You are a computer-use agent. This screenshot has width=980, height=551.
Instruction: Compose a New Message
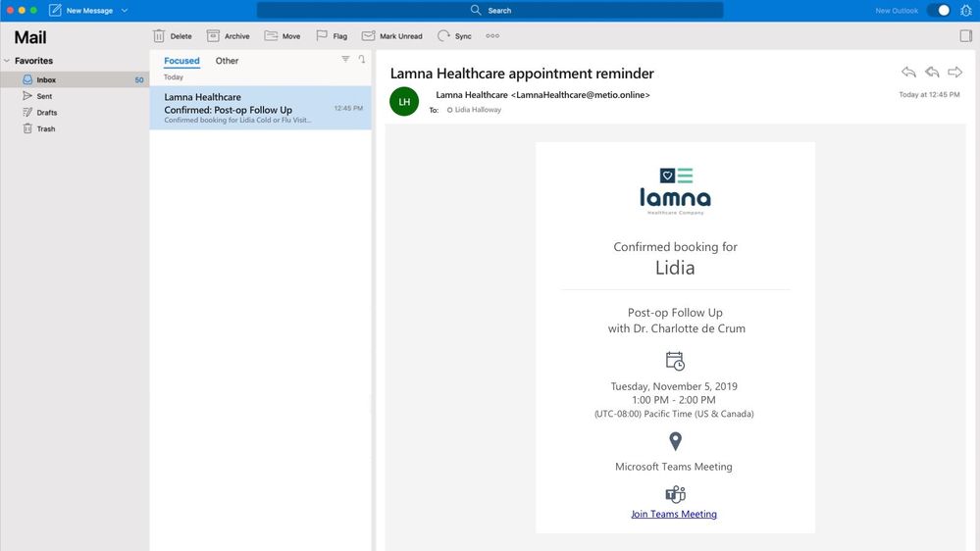pos(81,11)
